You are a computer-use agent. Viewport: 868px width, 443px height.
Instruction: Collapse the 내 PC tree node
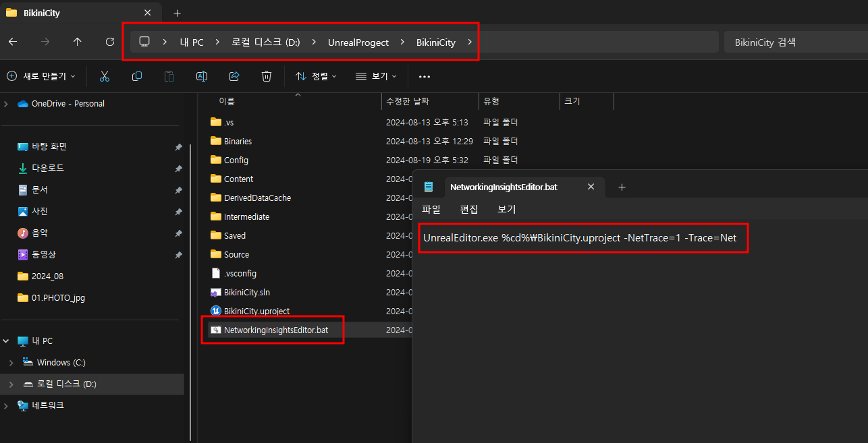click(x=7, y=341)
